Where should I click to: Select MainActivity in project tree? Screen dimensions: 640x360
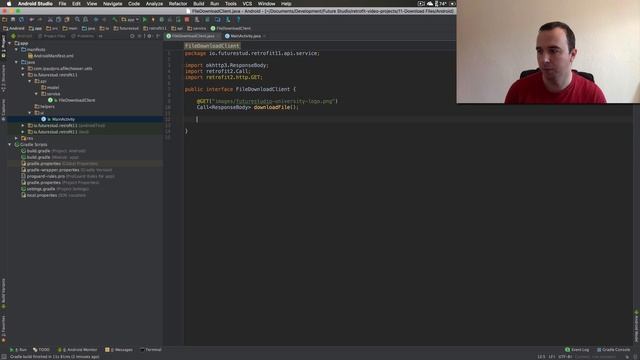click(58, 119)
